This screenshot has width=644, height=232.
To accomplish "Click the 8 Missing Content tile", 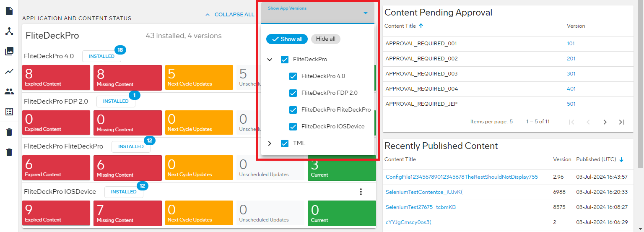I will click(128, 77).
